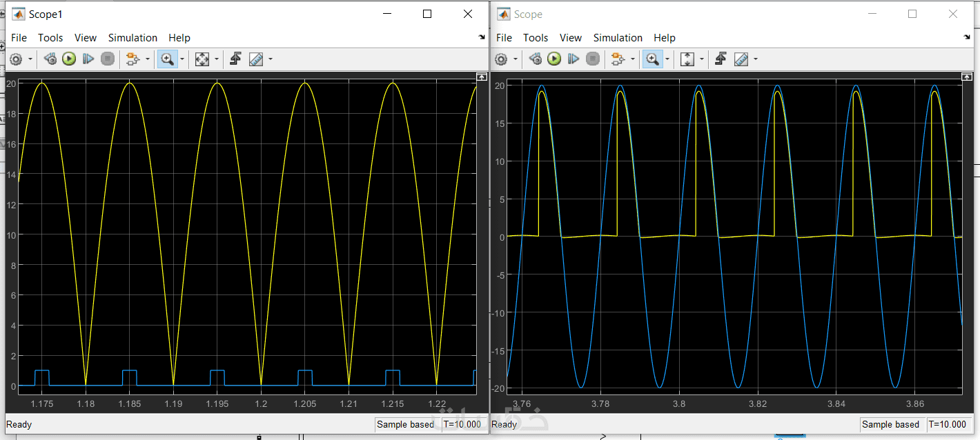Expand measurements dropdown arrow in Scope1
980x440 pixels.
(x=271, y=59)
